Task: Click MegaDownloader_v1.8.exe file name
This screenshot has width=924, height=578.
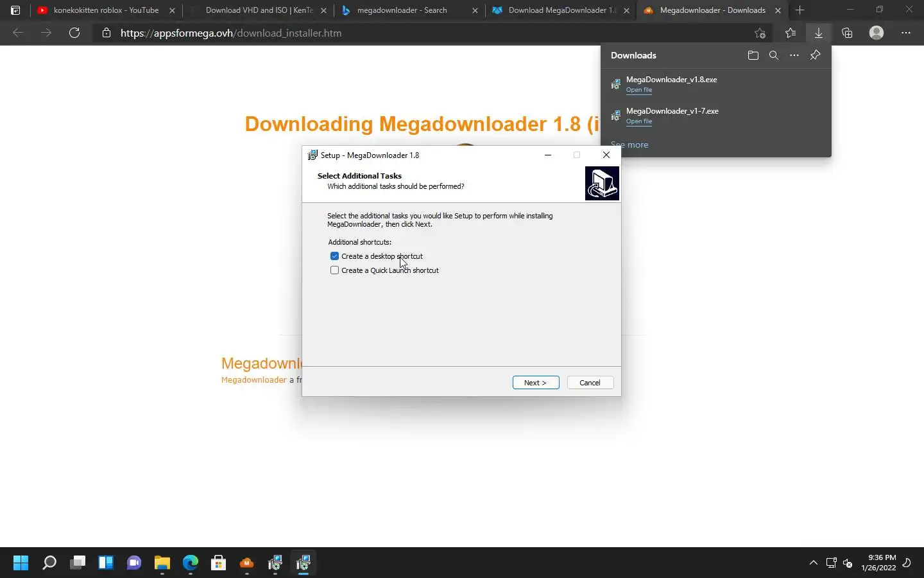Action: (672, 80)
